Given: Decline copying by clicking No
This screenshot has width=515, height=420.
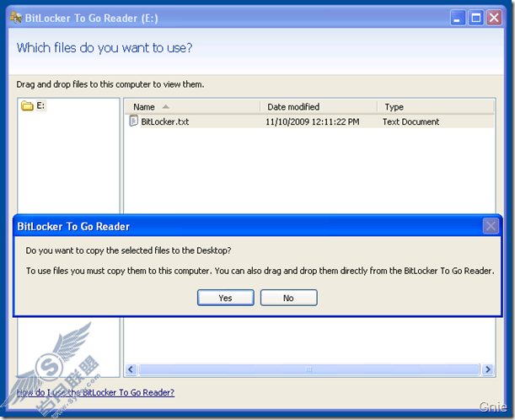Looking at the screenshot, I should [x=289, y=298].
